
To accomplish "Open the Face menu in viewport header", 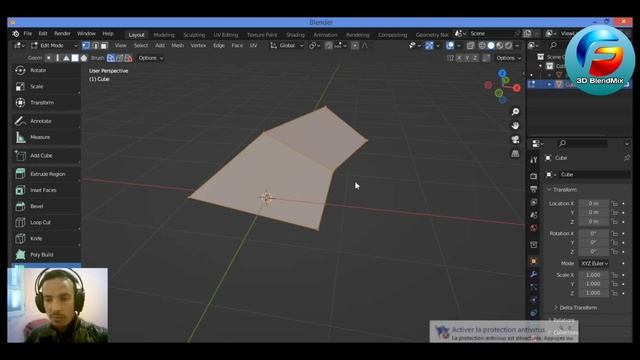I will tap(237, 46).
